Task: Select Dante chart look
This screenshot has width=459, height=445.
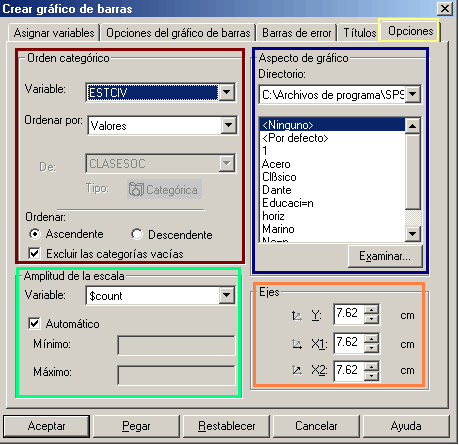Action: click(x=332, y=190)
